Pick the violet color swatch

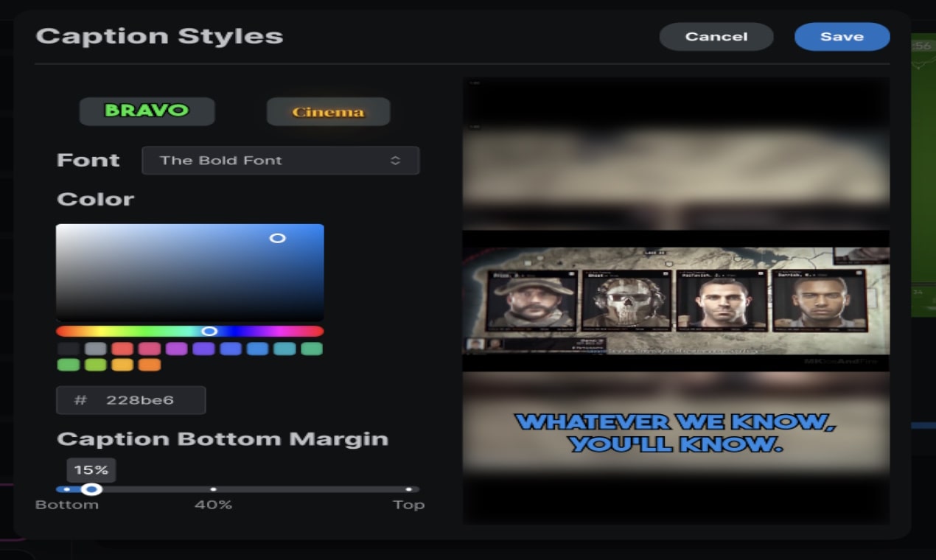tap(203, 349)
